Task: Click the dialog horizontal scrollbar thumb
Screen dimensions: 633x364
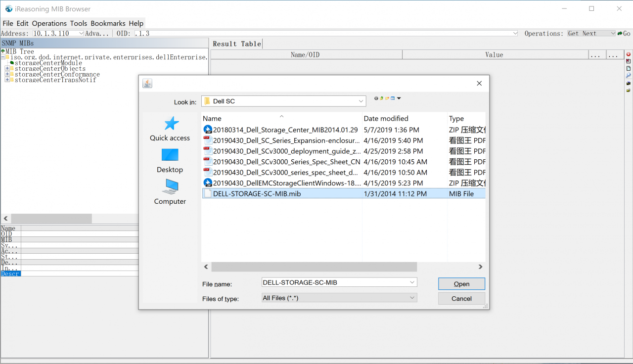Action: click(x=314, y=267)
